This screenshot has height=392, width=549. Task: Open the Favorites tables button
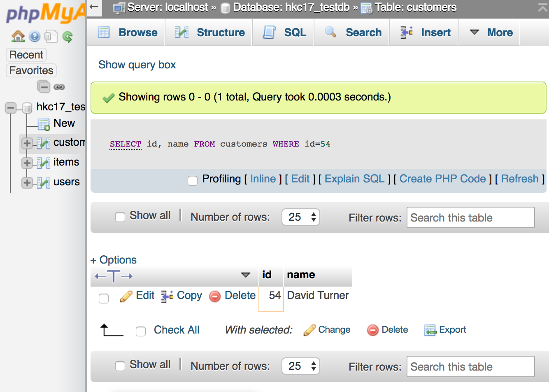(x=31, y=70)
